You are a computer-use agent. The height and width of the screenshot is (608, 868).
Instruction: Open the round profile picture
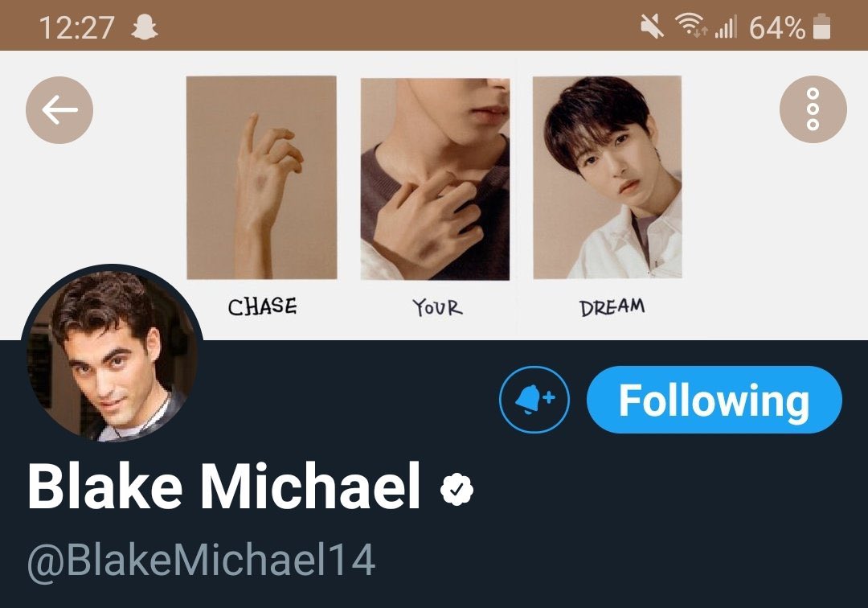(113, 355)
